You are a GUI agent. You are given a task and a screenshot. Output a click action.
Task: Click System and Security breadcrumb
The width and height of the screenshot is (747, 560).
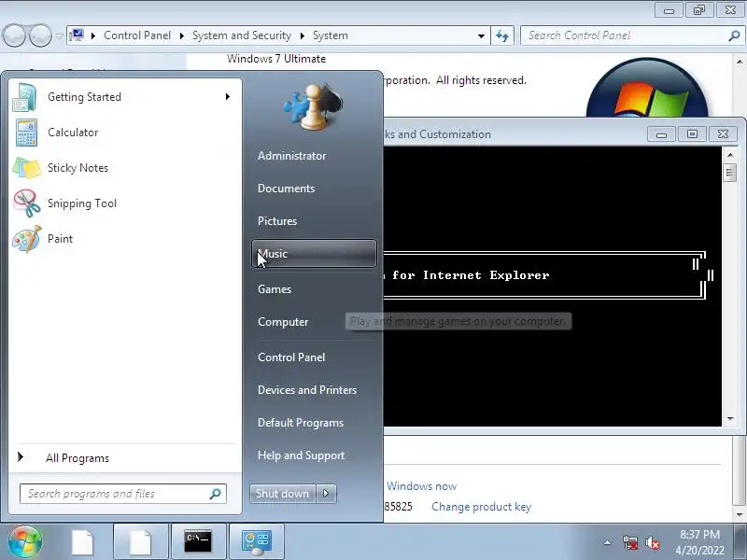coord(242,35)
